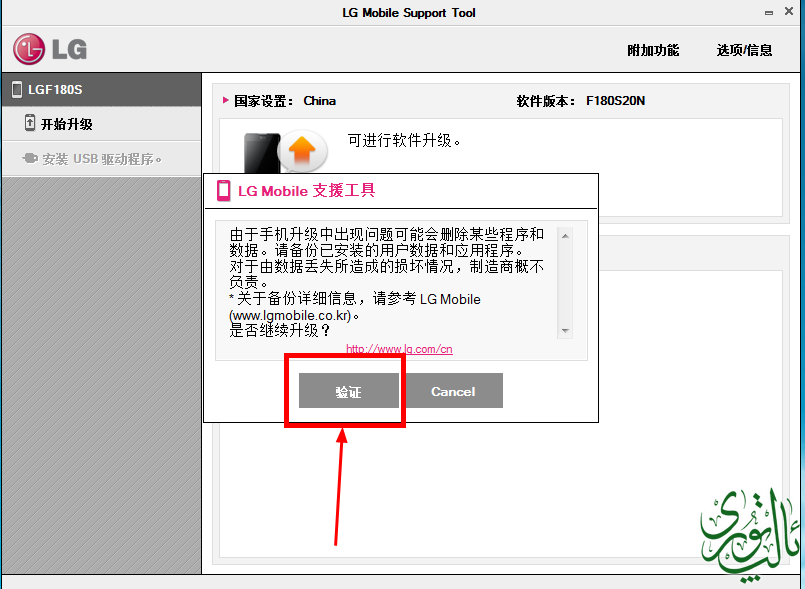Screen dimensions: 805x589
Task: Click the LG Mobile 支援工具 dialog title
Action: point(306,191)
